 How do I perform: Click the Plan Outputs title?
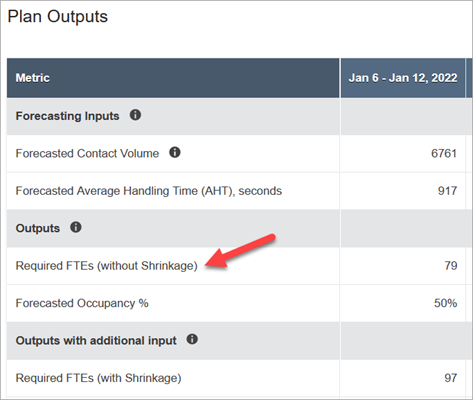coord(58,16)
